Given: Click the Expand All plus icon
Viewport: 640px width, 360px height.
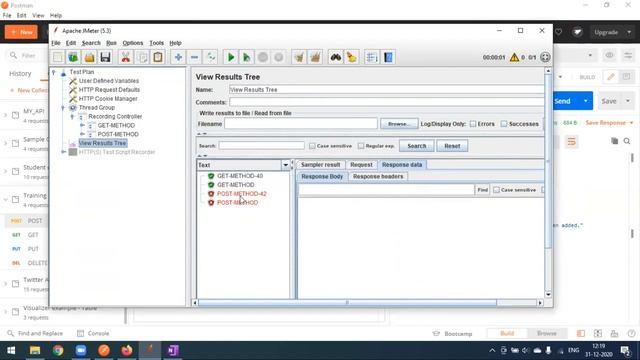Looking at the screenshot, I should click(x=178, y=57).
